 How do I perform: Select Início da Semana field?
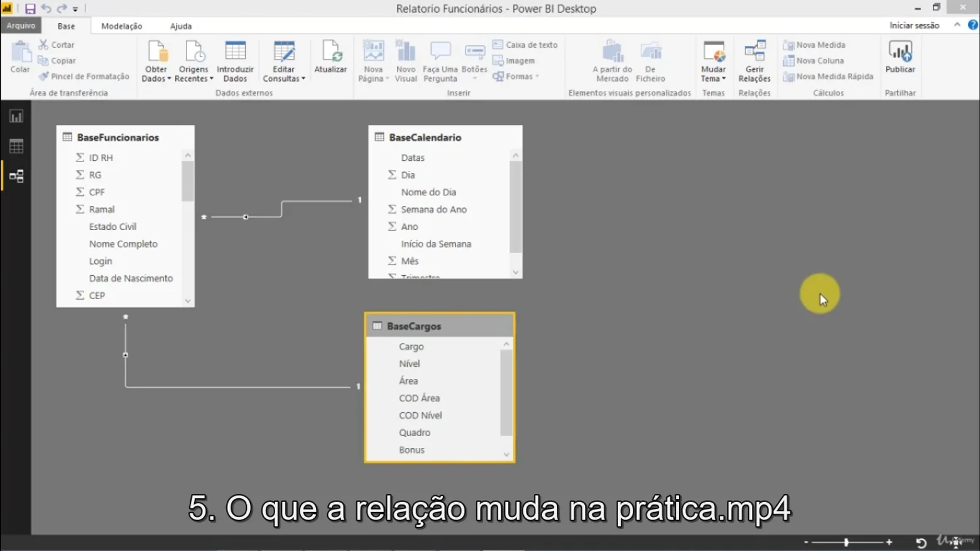[x=436, y=244]
